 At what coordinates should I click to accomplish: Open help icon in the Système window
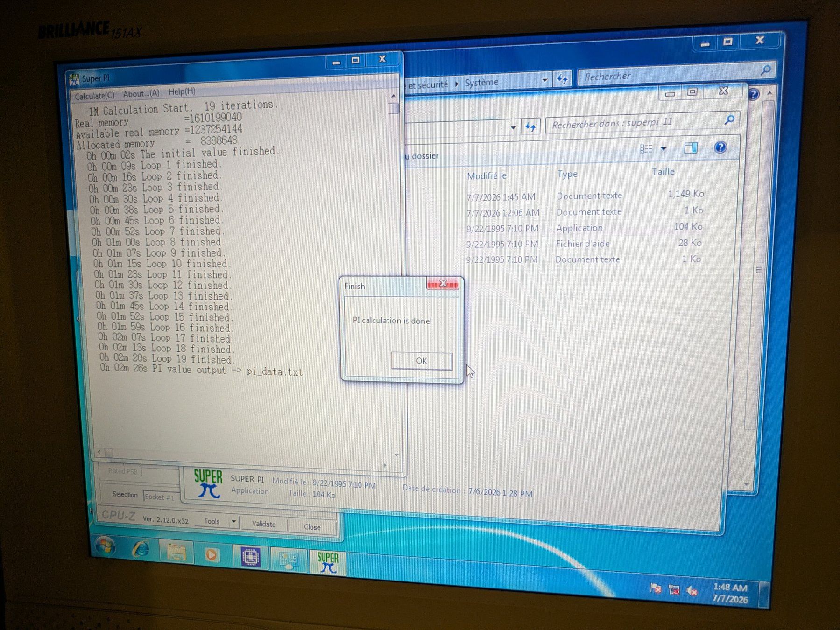pos(754,94)
